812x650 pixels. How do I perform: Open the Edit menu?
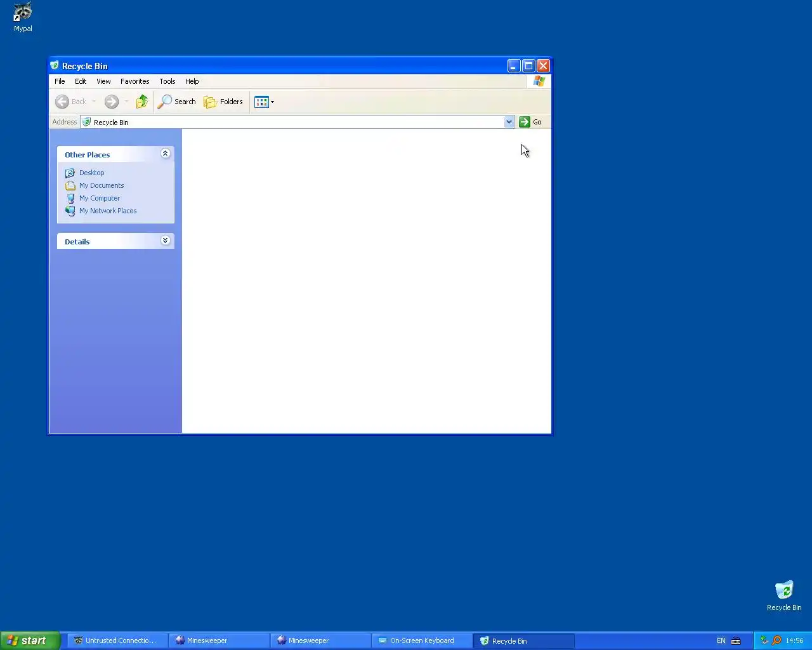pos(81,81)
